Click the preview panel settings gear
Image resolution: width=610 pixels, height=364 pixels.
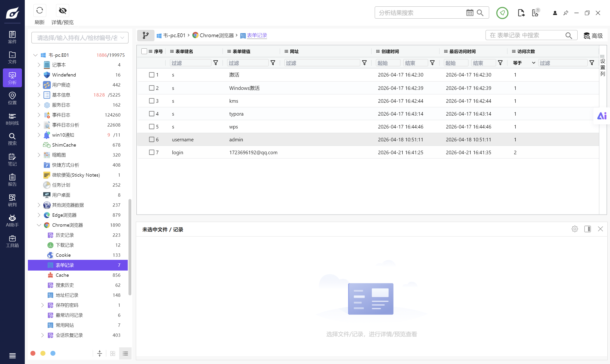[574, 229]
